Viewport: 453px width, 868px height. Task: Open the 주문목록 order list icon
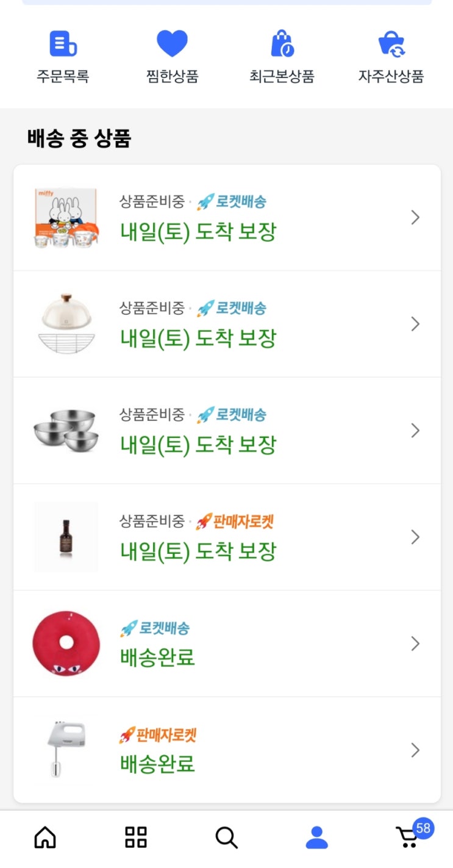pyautogui.click(x=63, y=44)
